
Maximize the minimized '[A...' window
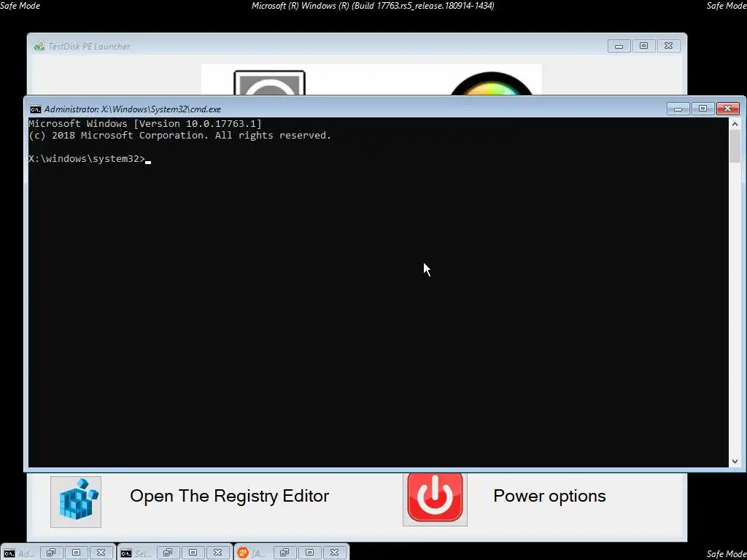pyautogui.click(x=309, y=553)
